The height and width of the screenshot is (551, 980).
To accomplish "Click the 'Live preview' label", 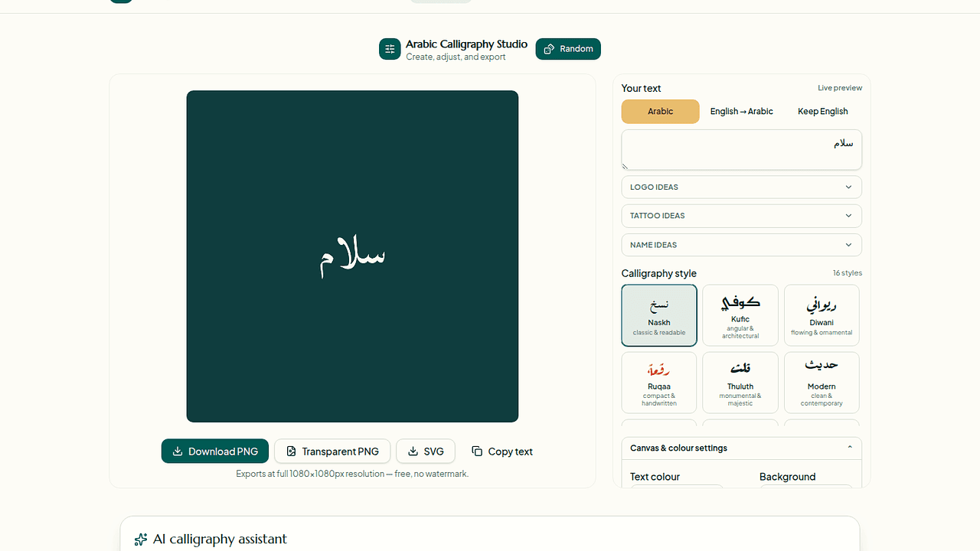I will [x=840, y=88].
